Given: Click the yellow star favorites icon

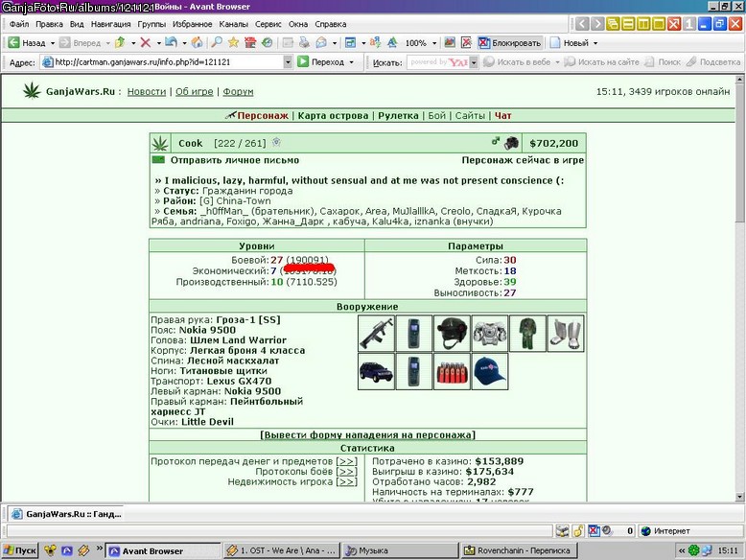Looking at the screenshot, I should pyautogui.click(x=233, y=43).
